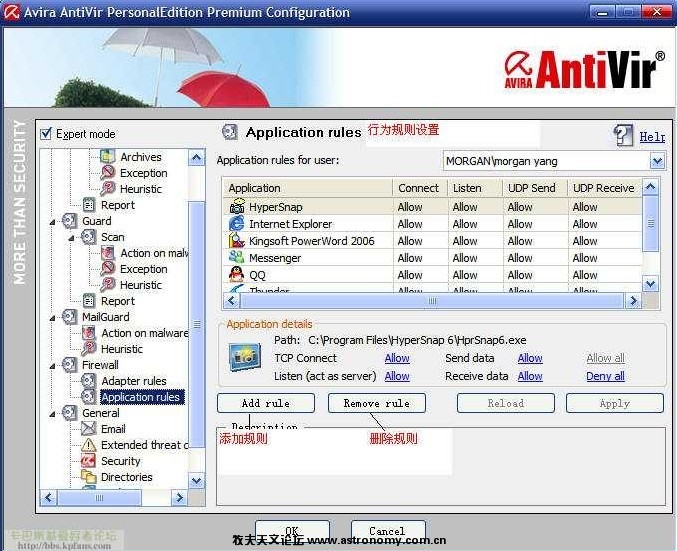Click the large HyperSnap icon in Application details
The width and height of the screenshot is (677, 551).
pos(245,357)
